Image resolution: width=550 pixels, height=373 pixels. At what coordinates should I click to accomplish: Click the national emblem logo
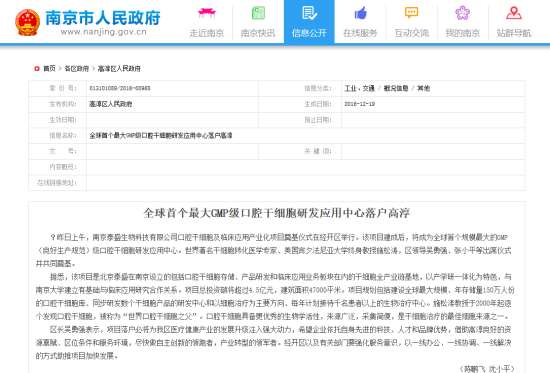27,22
